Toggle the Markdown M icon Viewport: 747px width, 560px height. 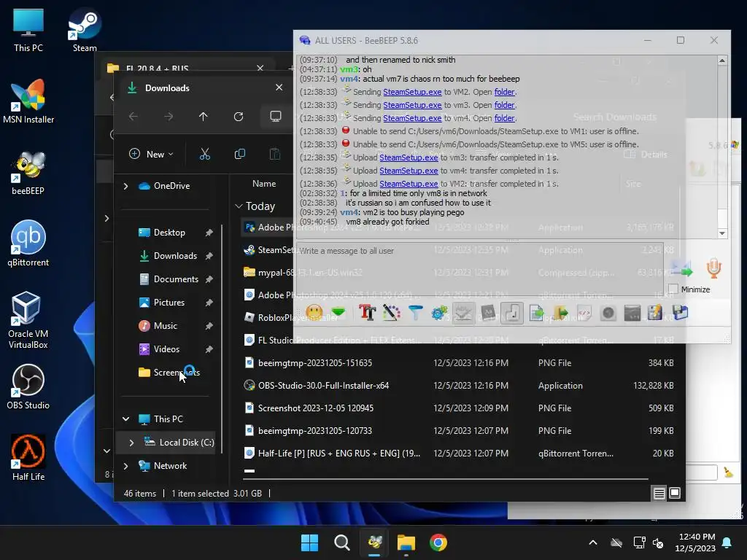(x=488, y=313)
